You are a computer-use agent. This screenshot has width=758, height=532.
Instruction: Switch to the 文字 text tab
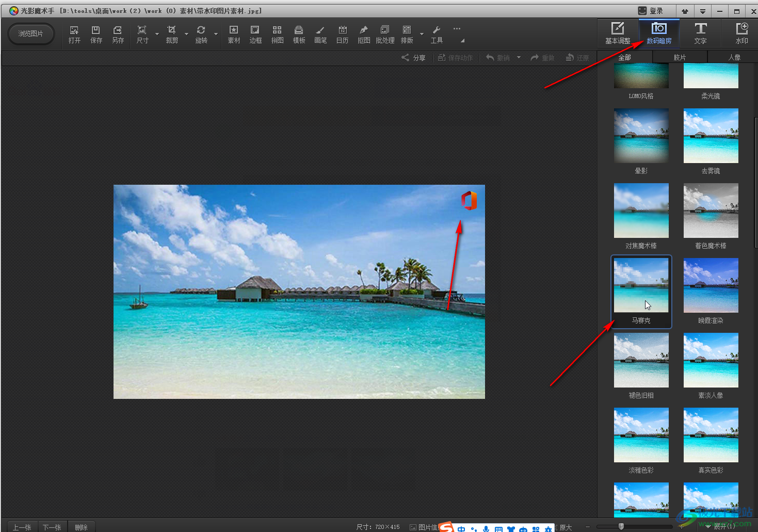700,34
